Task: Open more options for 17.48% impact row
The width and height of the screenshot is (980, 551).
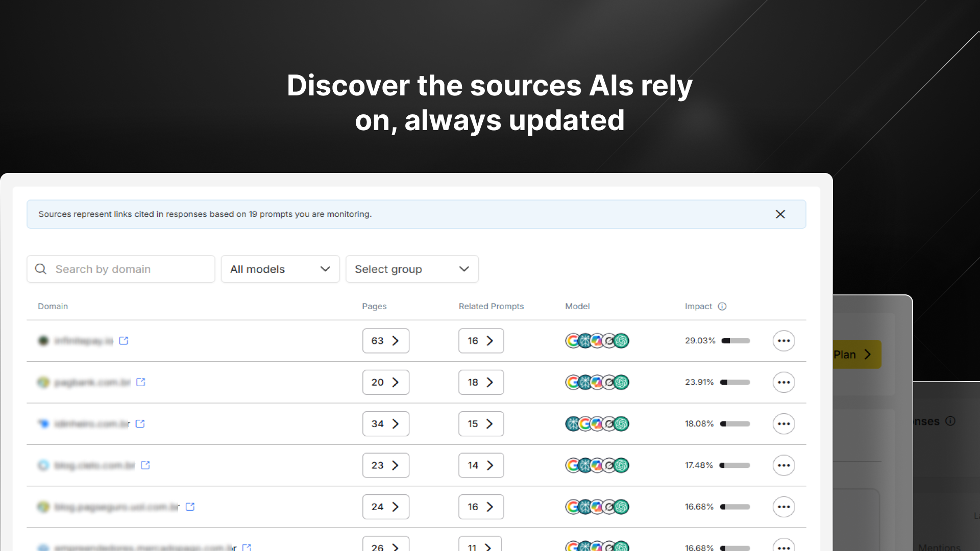Action: pyautogui.click(x=783, y=465)
